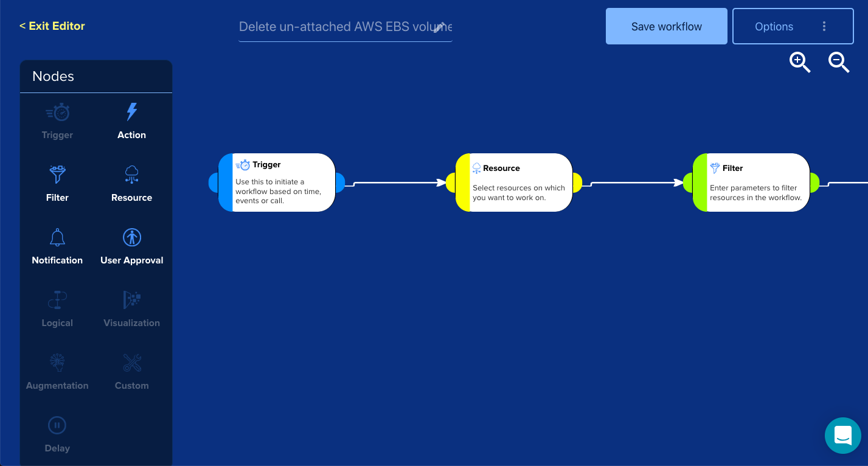This screenshot has height=466, width=868.
Task: Exit the workflow editor
Action: tap(52, 26)
